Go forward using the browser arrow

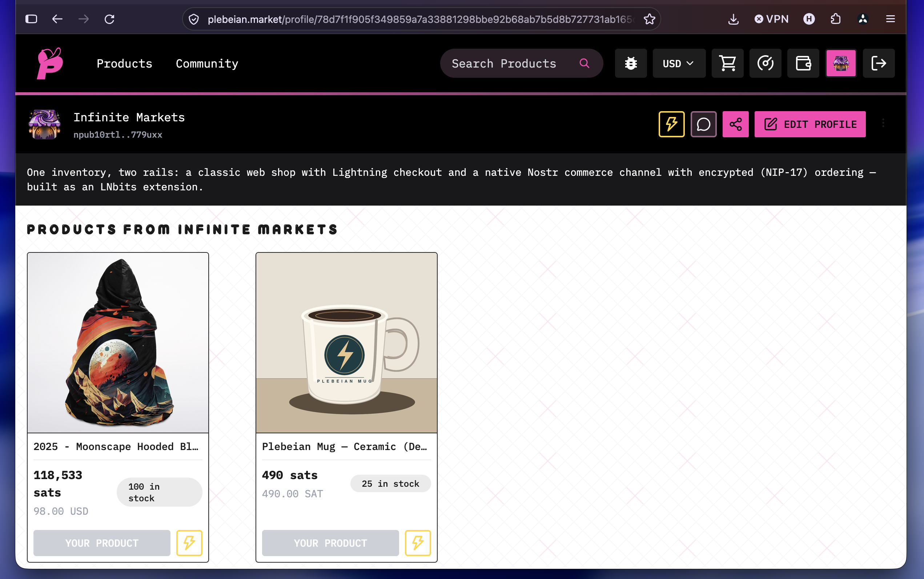click(84, 19)
